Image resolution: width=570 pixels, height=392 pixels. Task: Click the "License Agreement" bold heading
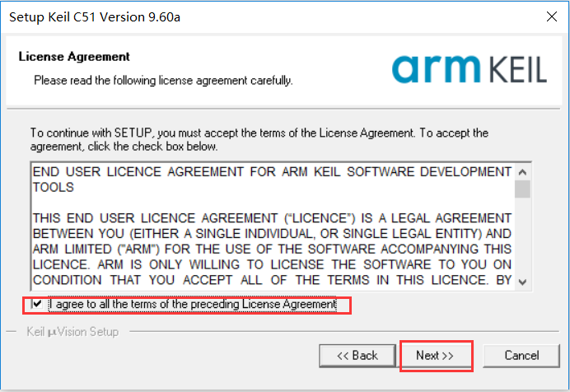74,57
